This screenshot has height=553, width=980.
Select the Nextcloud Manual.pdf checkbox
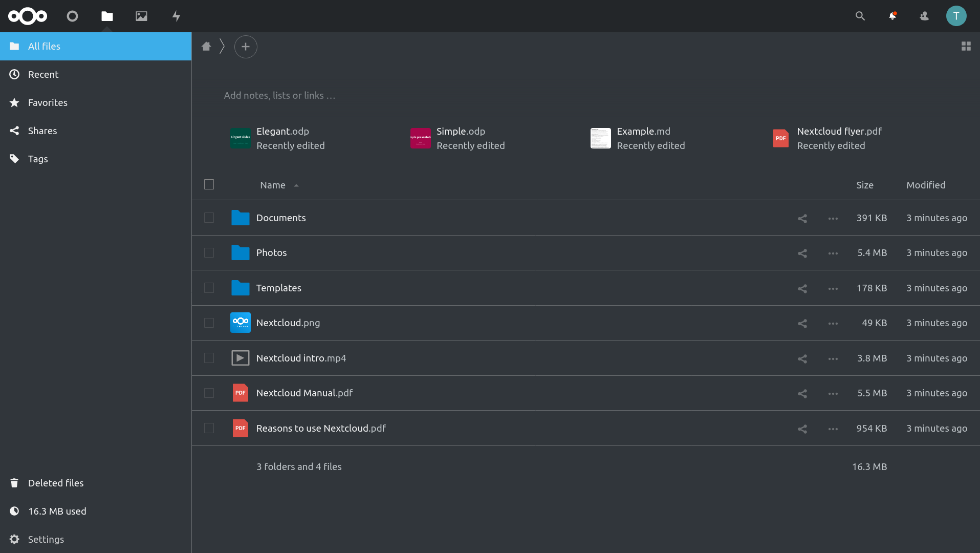point(209,393)
